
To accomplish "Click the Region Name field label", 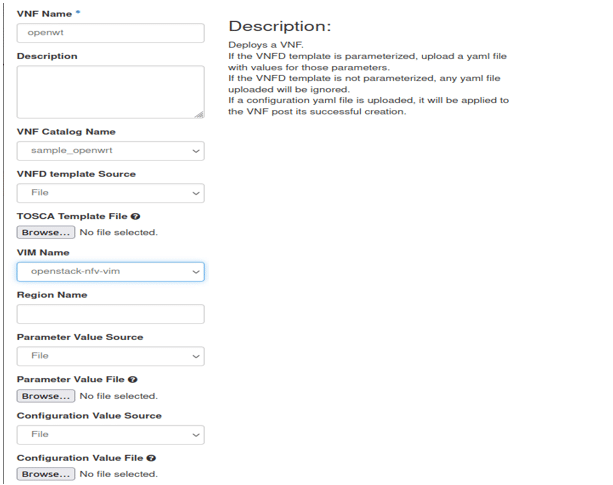I will coord(52,295).
